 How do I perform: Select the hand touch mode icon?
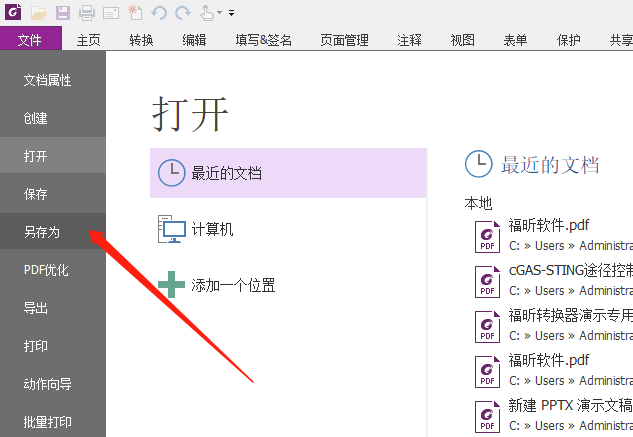pyautogui.click(x=207, y=13)
